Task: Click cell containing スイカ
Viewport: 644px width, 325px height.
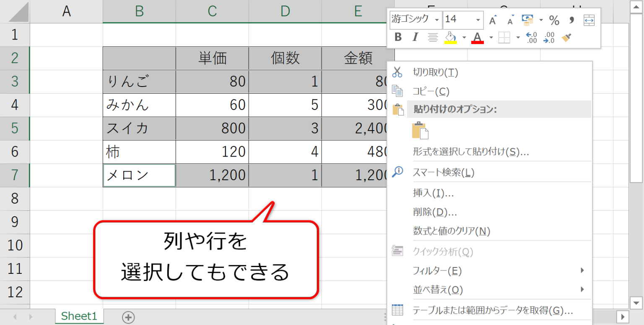Action: (139, 128)
